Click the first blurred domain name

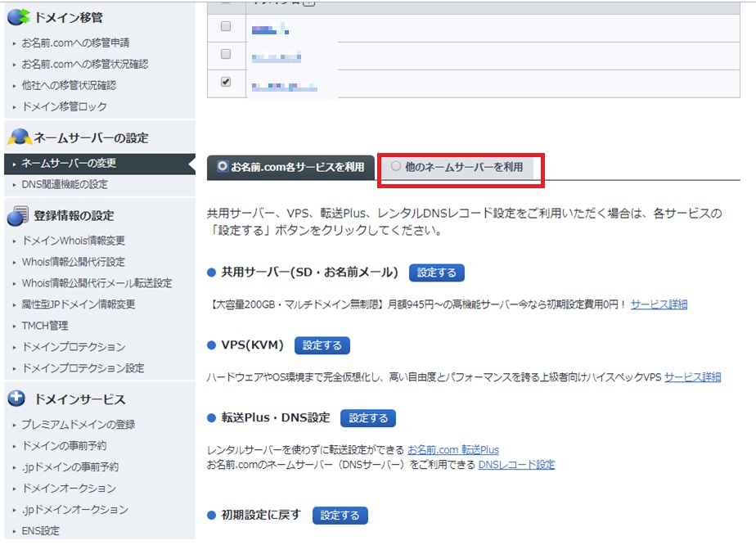271,29
